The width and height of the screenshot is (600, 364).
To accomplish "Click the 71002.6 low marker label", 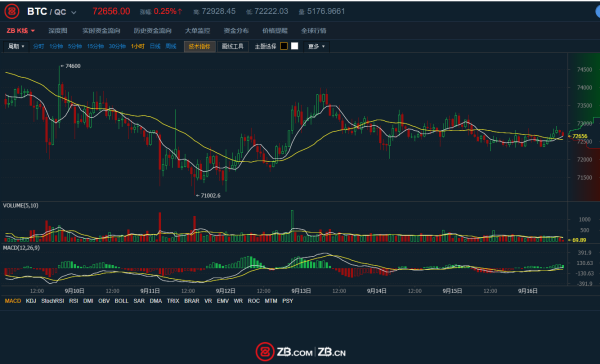I will (210, 196).
